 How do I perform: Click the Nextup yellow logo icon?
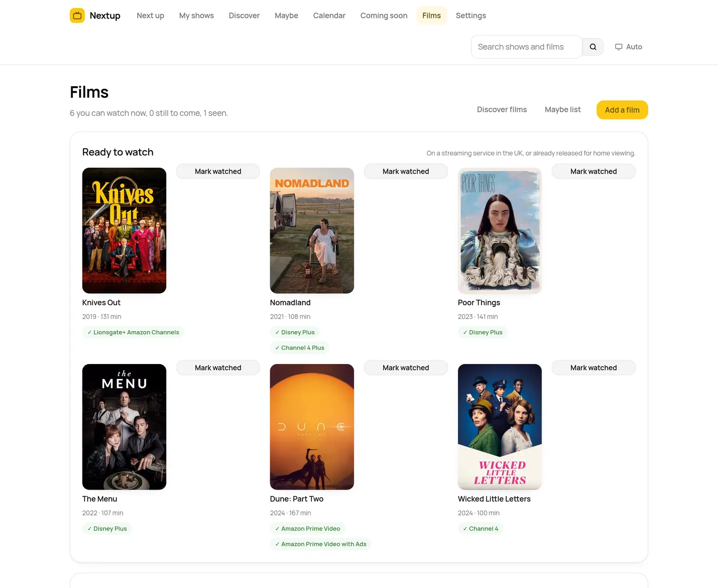pyautogui.click(x=77, y=15)
